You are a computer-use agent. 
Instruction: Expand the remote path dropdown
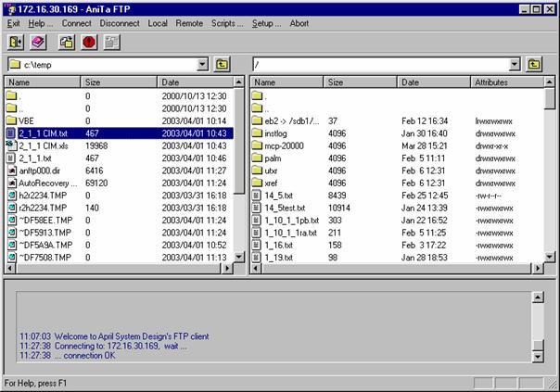coord(515,64)
